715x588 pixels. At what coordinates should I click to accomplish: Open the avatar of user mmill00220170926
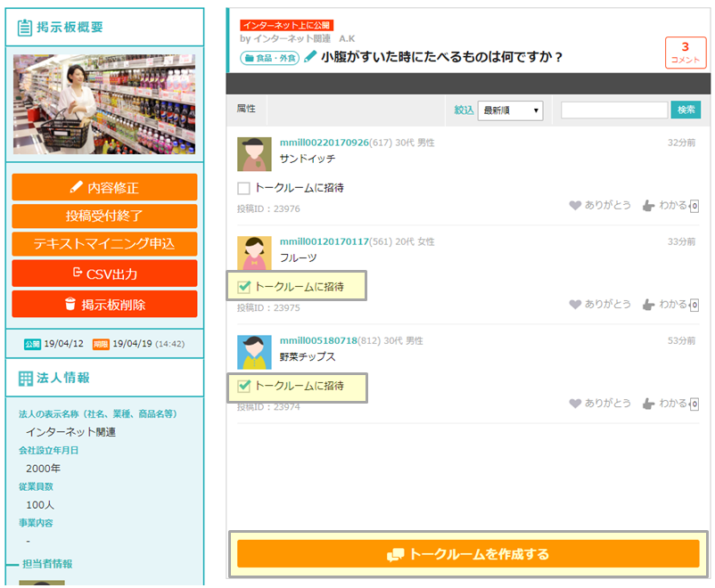[254, 154]
